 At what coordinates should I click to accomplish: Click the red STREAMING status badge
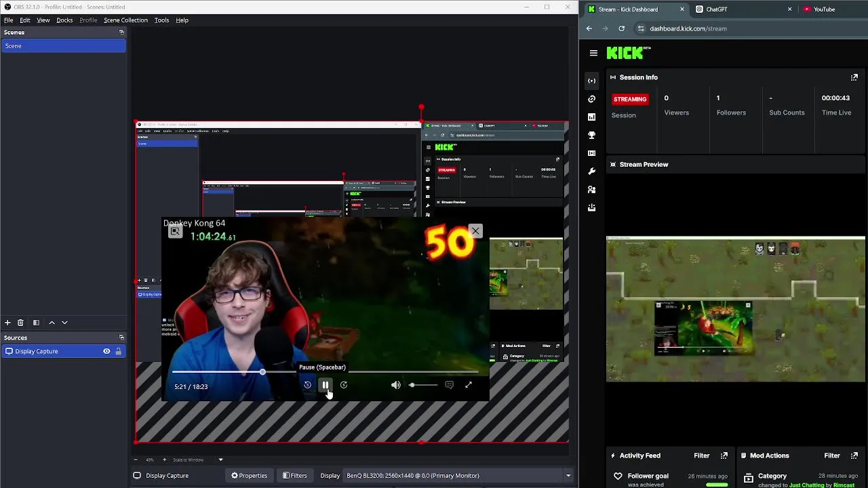click(630, 99)
